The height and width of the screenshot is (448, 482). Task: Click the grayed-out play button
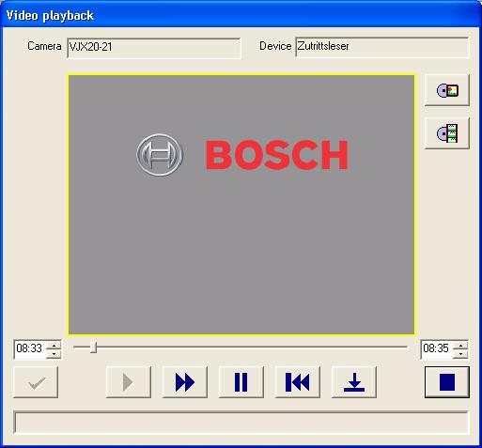click(x=129, y=382)
